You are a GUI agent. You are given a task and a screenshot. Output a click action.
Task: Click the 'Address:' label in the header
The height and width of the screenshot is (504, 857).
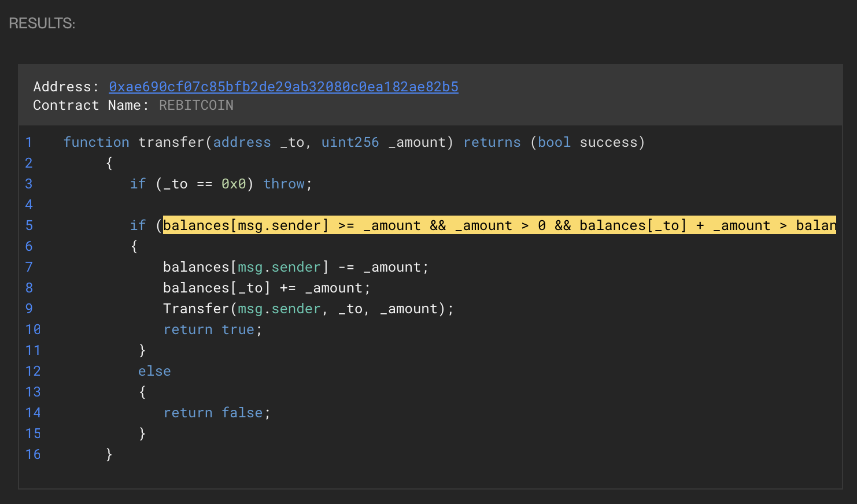(66, 87)
